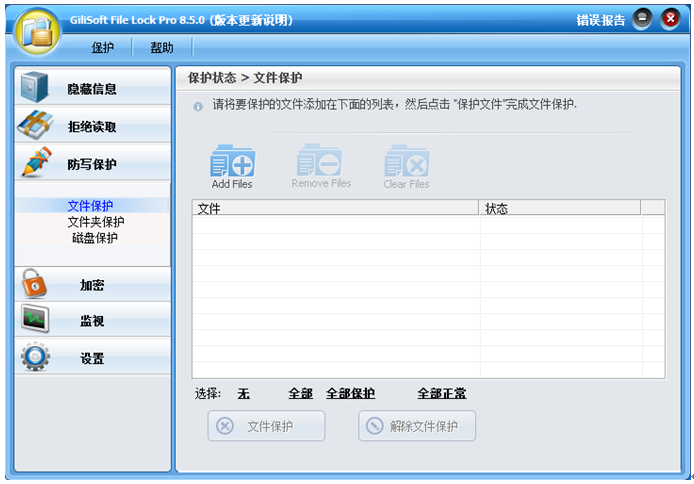Click the gear icon beside 设置

click(x=35, y=356)
